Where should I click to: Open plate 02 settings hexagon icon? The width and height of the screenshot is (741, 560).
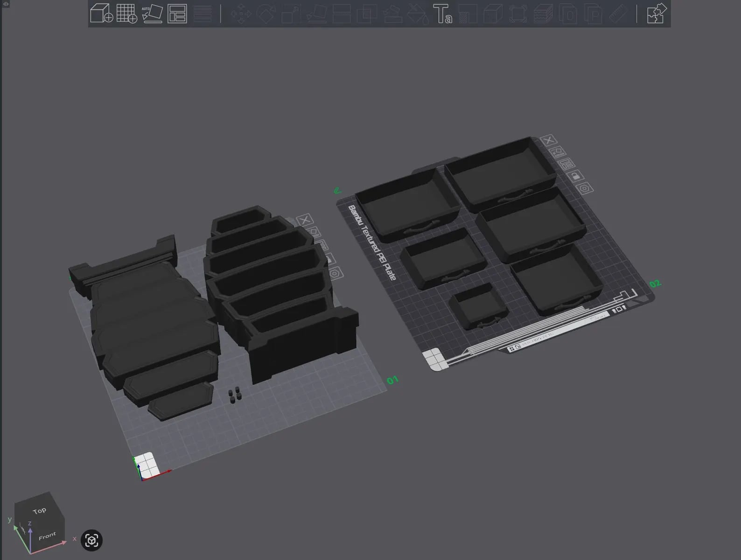coord(584,188)
